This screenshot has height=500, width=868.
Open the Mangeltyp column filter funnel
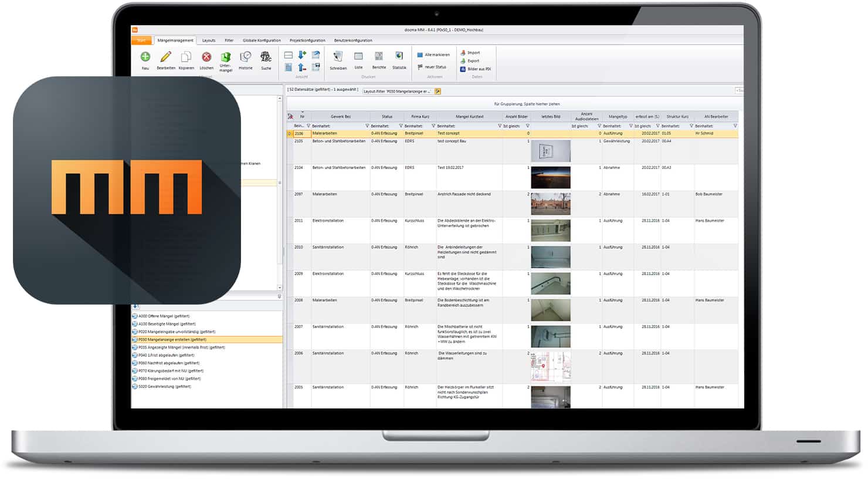[630, 126]
